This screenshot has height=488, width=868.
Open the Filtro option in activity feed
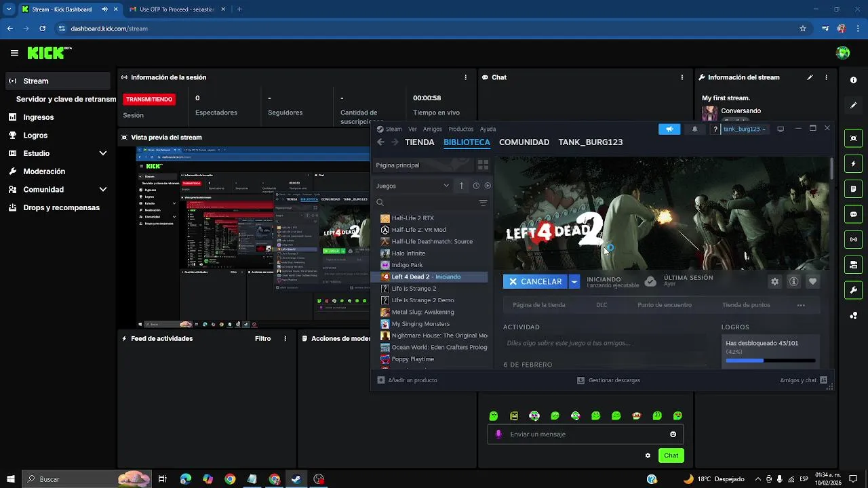coord(262,338)
